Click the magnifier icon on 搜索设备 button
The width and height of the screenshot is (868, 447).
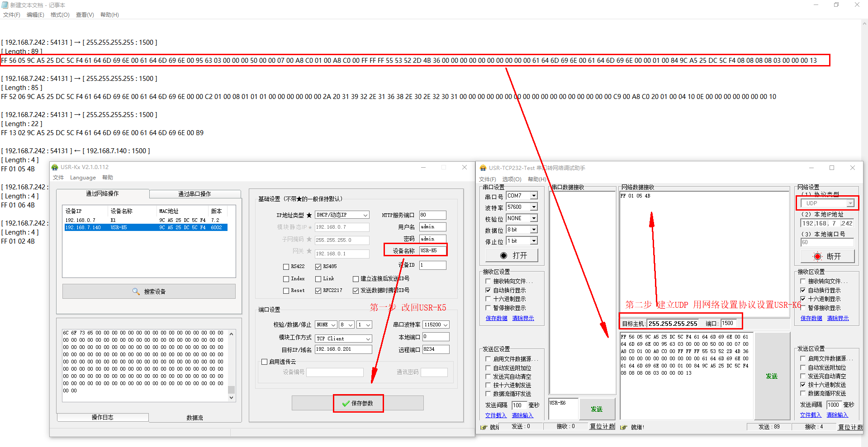pos(136,292)
